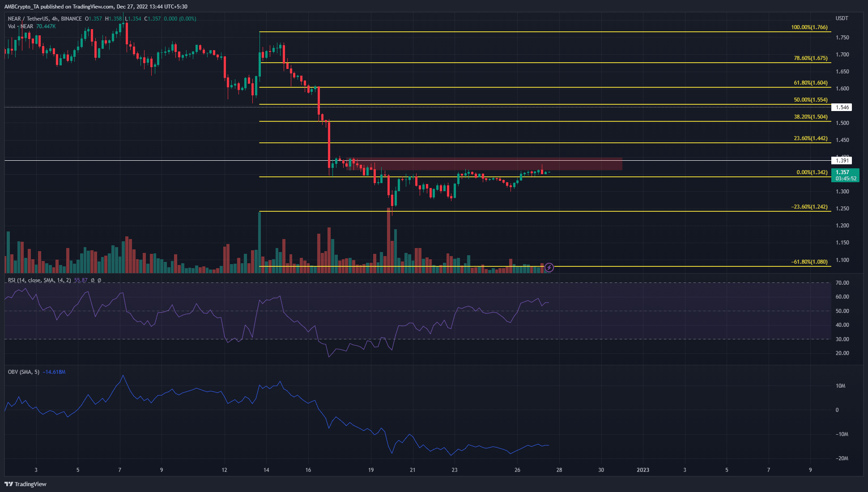The height and width of the screenshot is (492, 868).
Task: Click the -61.80%(1.080) Fibonacci label
Action: (809, 262)
